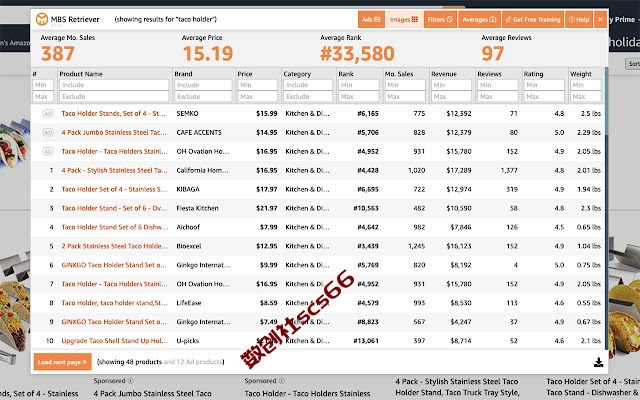This screenshot has width=640, height=400.
Task: Open Taco Holder Set of 4 - Stainless link
Action: pyautogui.click(x=114, y=189)
